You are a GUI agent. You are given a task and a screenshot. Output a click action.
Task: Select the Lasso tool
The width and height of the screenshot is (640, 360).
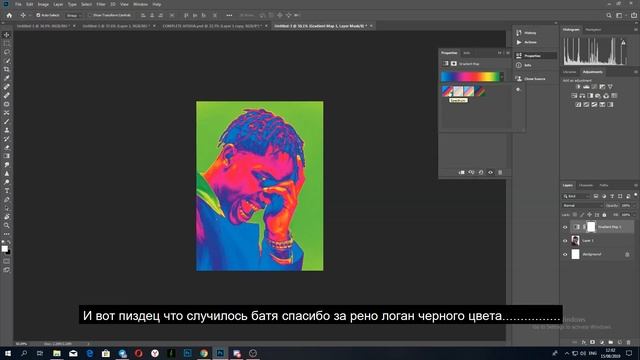(x=7, y=52)
